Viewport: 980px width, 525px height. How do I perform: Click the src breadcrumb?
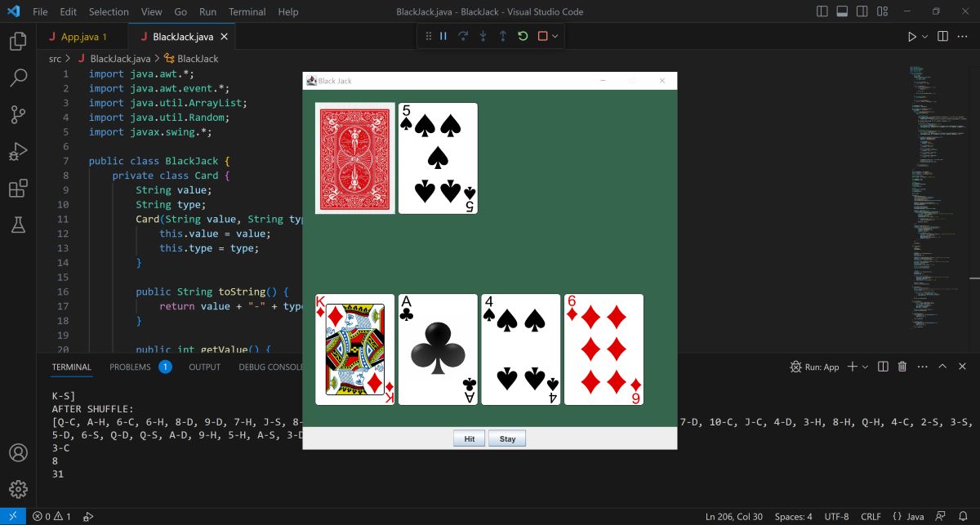[x=55, y=59]
